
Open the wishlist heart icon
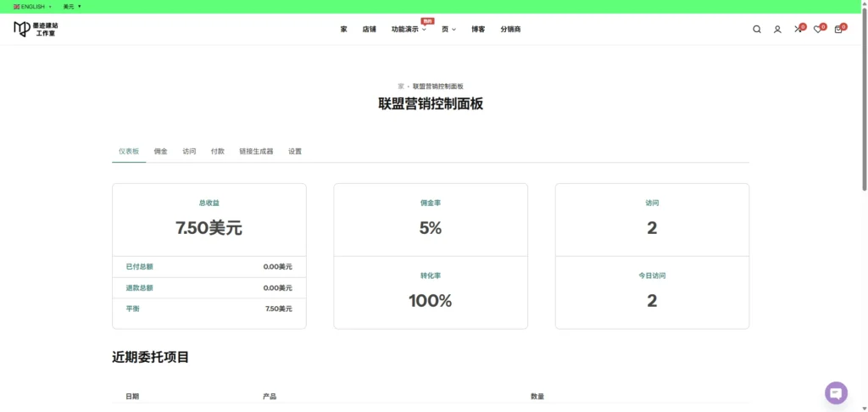pyautogui.click(x=817, y=30)
